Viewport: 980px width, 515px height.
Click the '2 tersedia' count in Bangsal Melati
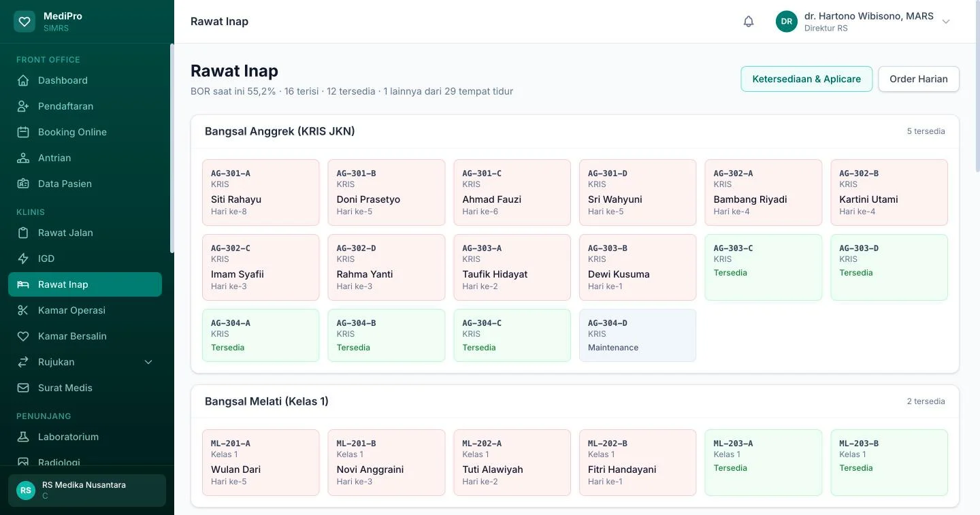pos(926,401)
